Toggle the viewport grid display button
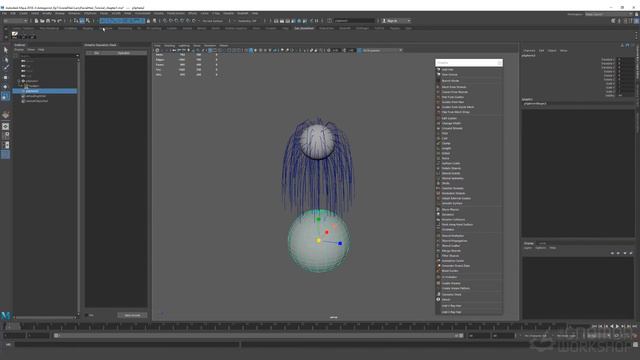The image size is (640, 360). pyautogui.click(x=210, y=50)
